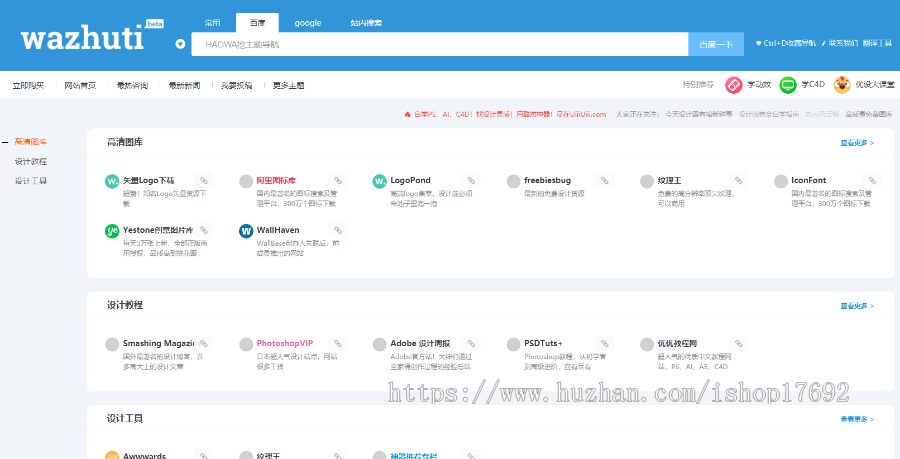The height and width of the screenshot is (459, 900).
Task: Open the freebiesbug title link
Action: coord(548,180)
